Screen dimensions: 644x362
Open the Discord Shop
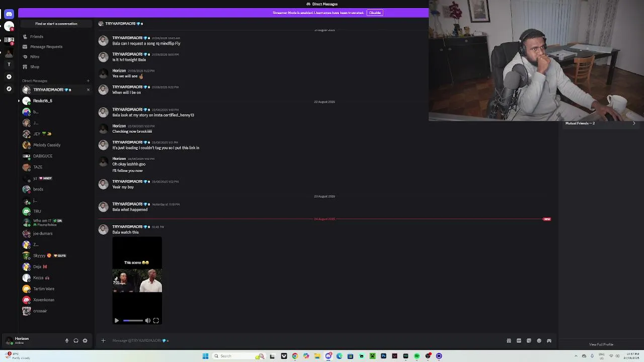coord(55,67)
